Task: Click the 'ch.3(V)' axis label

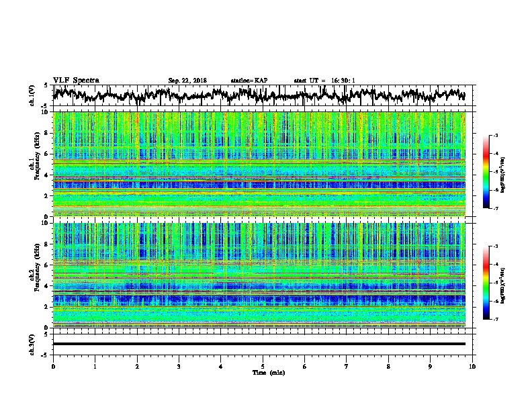Action: point(32,345)
